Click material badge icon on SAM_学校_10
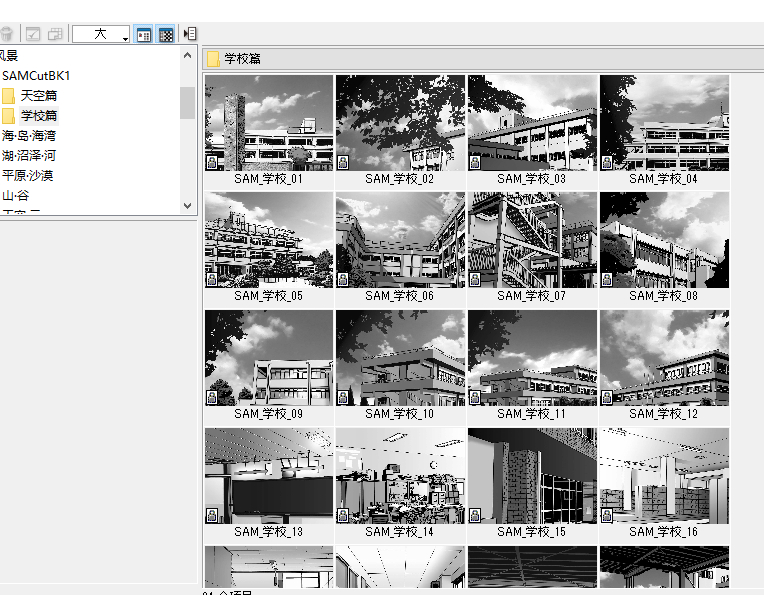The image size is (764, 595). coord(343,397)
